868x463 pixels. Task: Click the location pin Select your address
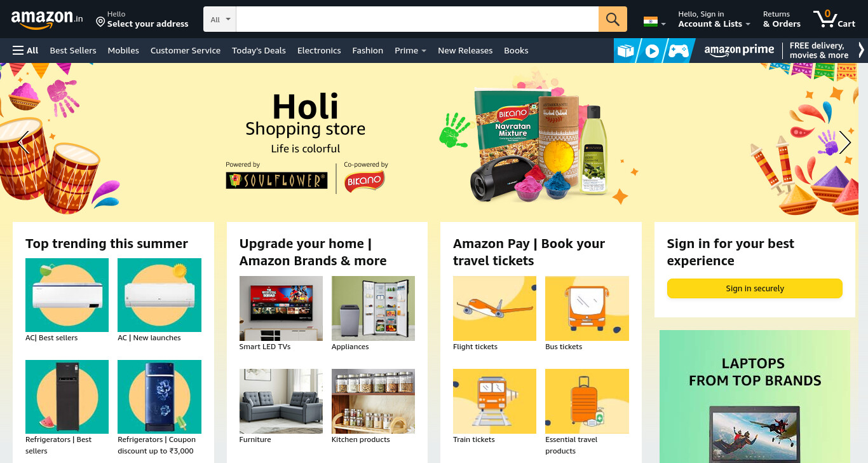[x=142, y=19]
